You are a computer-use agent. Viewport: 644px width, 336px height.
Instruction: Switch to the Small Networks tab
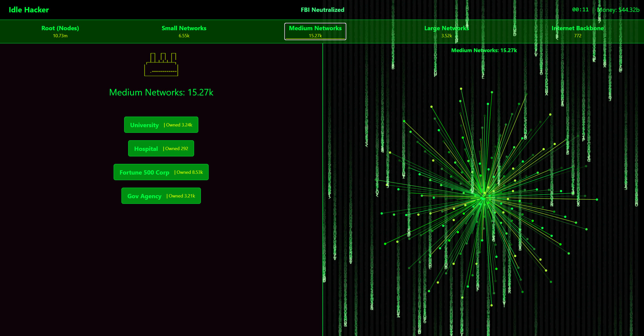click(x=184, y=31)
